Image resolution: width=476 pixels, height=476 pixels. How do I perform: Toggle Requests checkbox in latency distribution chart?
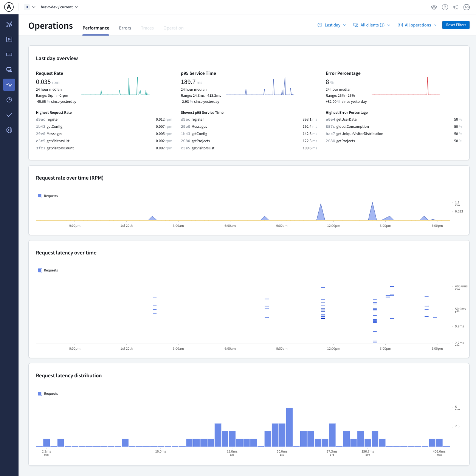click(x=40, y=394)
